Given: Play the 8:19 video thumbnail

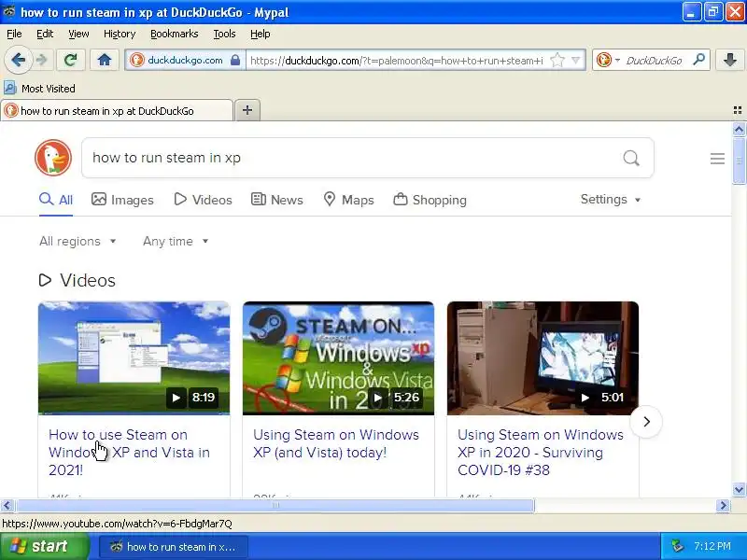Looking at the screenshot, I should click(x=134, y=358).
